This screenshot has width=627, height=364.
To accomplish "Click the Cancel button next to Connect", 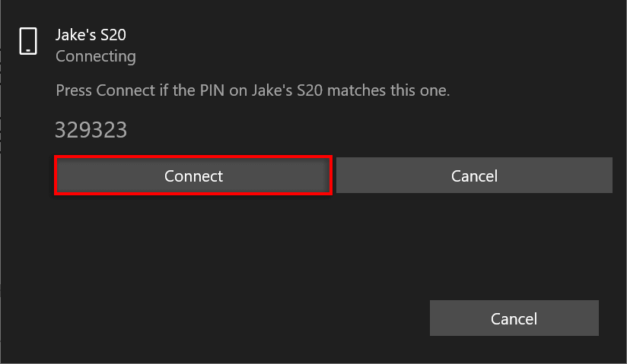I will pos(474,176).
